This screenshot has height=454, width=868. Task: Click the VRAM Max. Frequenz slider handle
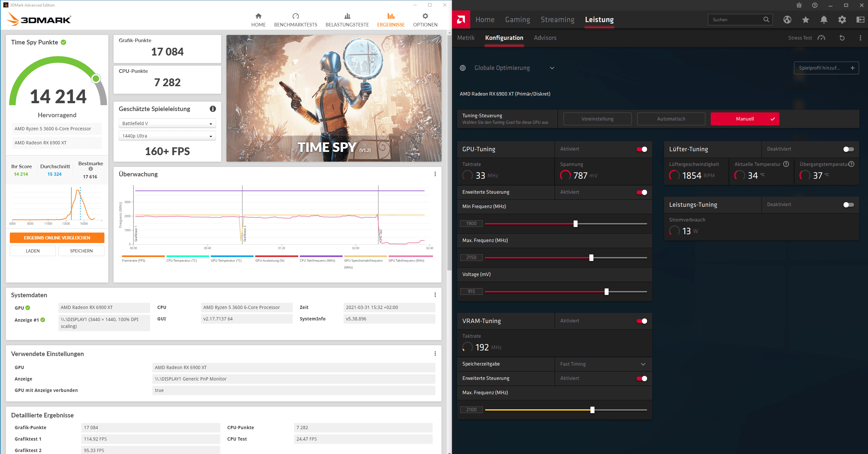[x=592, y=410]
